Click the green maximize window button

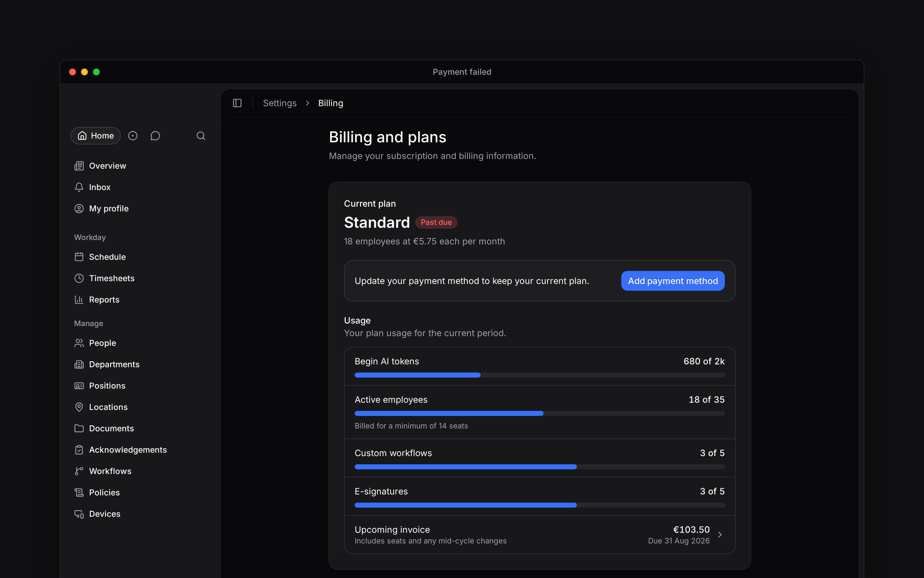(96, 72)
